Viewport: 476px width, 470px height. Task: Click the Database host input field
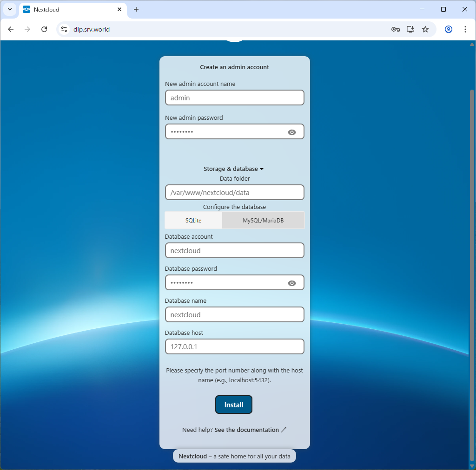234,346
